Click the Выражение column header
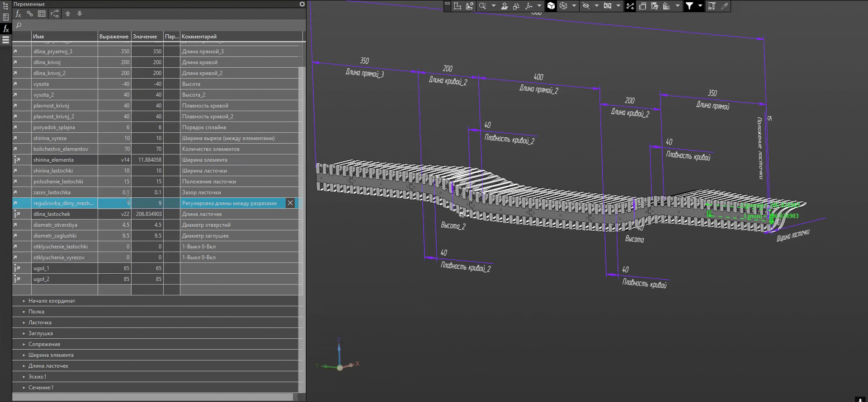The image size is (868, 402). [x=114, y=37]
